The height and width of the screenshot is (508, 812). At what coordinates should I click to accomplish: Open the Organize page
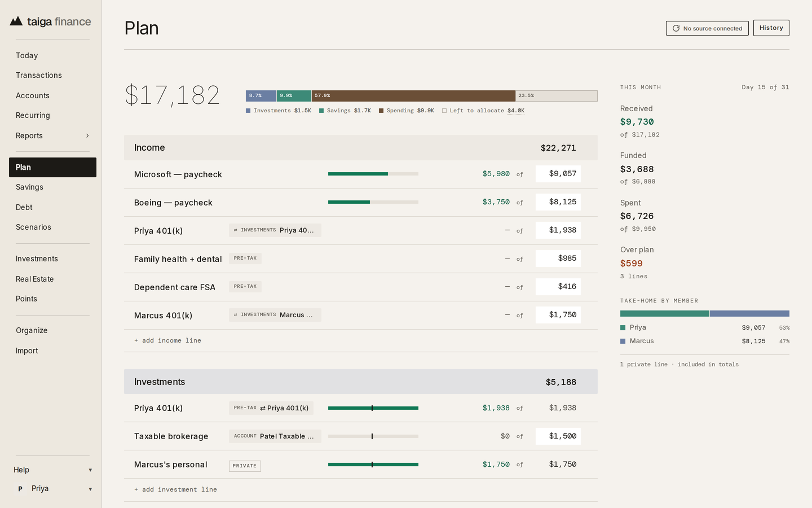pyautogui.click(x=52, y=330)
